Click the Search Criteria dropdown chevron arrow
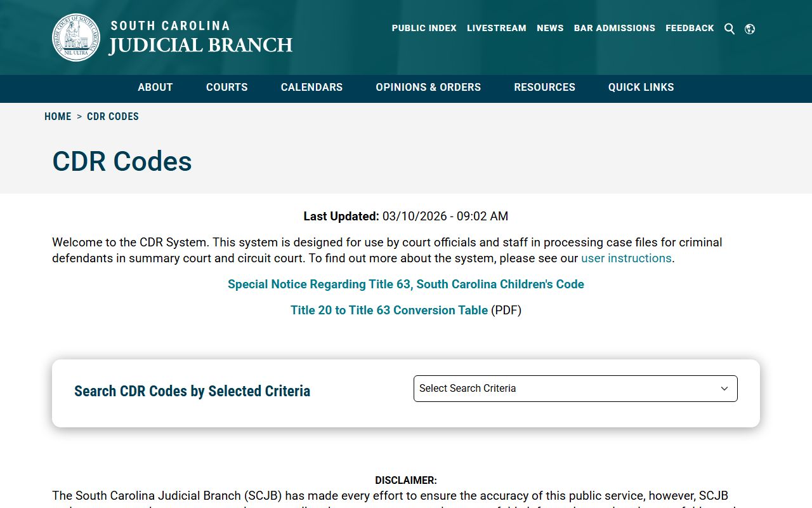The height and width of the screenshot is (508, 812). (x=724, y=389)
